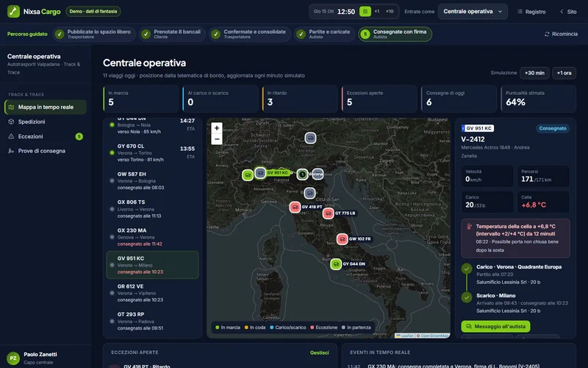
Task: Click the Carico Verona checkpoint check icon
Action: [467, 269]
